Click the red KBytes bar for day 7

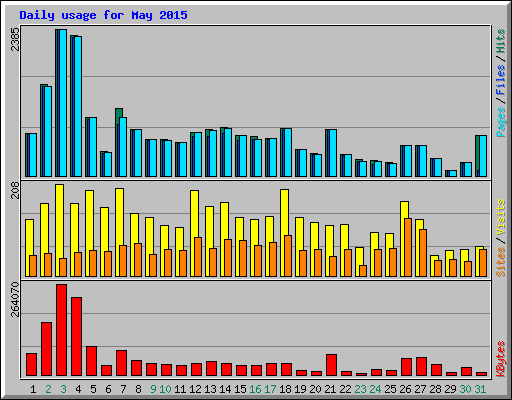pos(121,363)
